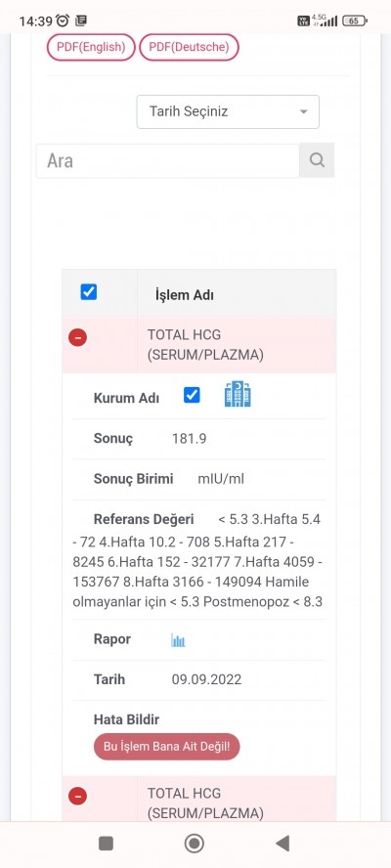
Task: Select the second TOTAL HCG (SERUM/PLAZMA) row
Action: pyautogui.click(x=198, y=799)
